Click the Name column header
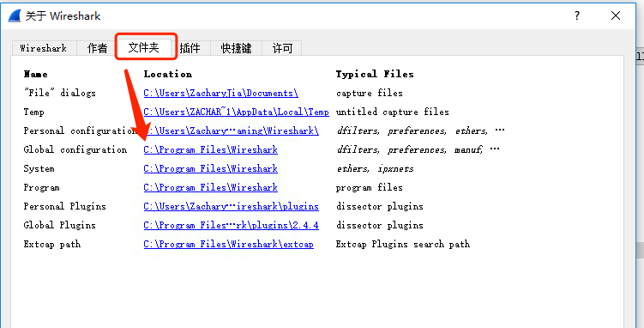This screenshot has width=644, height=328. (x=36, y=74)
